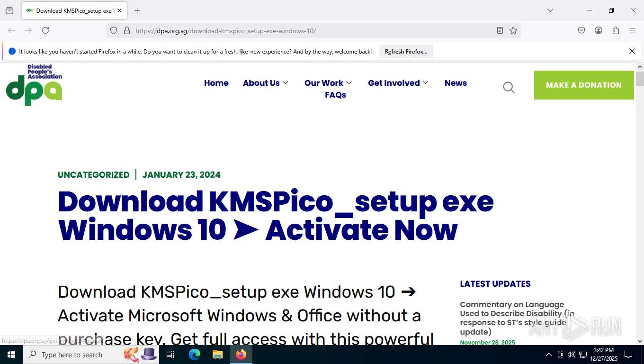Click the tracking protection shield icon
Viewport: 644px width, 364px height.
tap(114, 30)
